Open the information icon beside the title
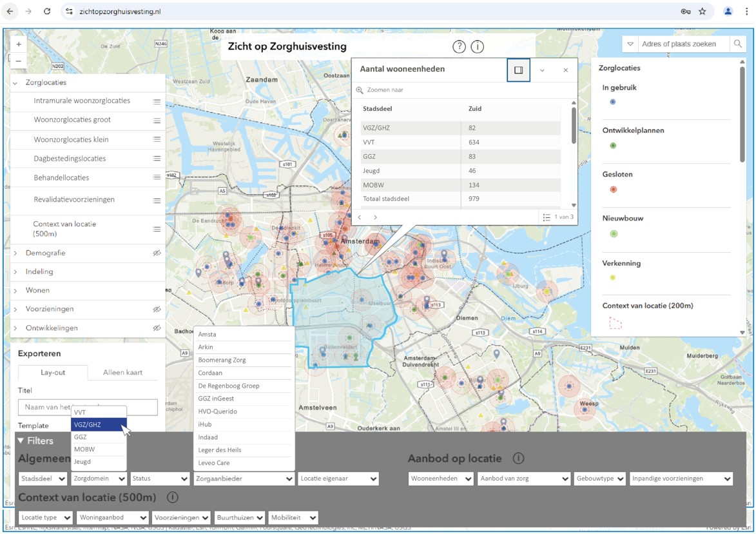The image size is (756, 534). pos(478,47)
